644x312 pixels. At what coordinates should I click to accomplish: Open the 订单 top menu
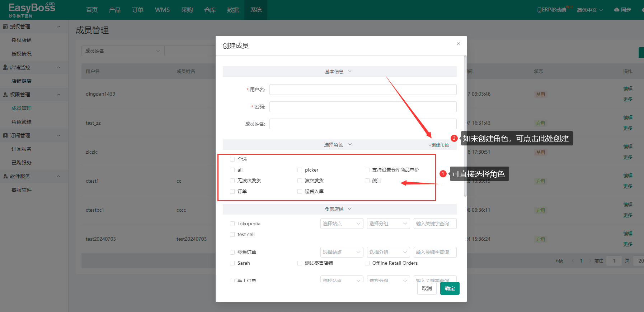[138, 10]
